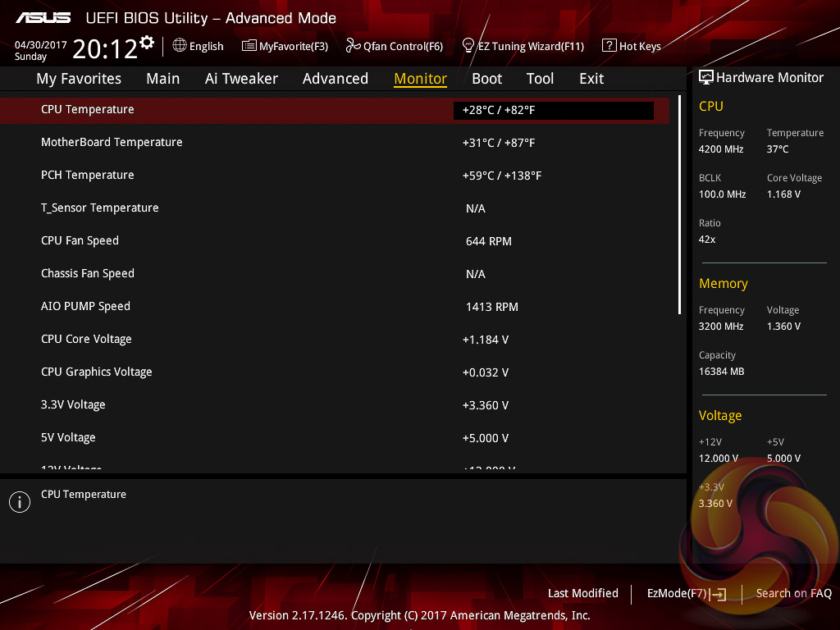Select 5V Voltage row

coord(335,438)
